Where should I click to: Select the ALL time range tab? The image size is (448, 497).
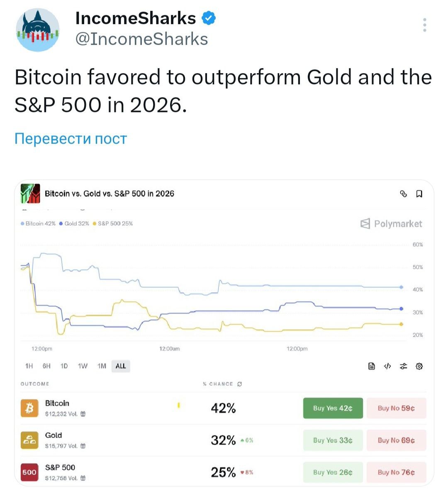pyautogui.click(x=121, y=366)
